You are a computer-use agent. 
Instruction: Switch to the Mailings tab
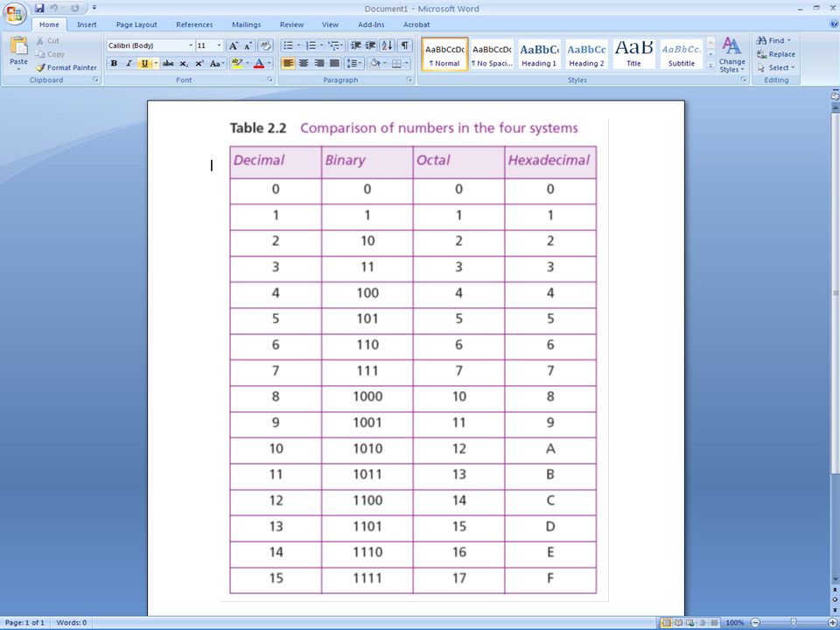point(246,24)
